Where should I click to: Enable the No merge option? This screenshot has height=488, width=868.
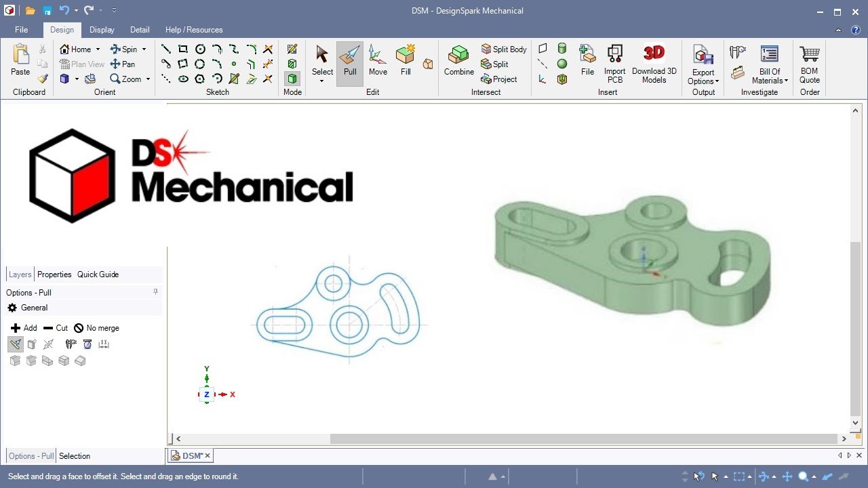(x=96, y=328)
